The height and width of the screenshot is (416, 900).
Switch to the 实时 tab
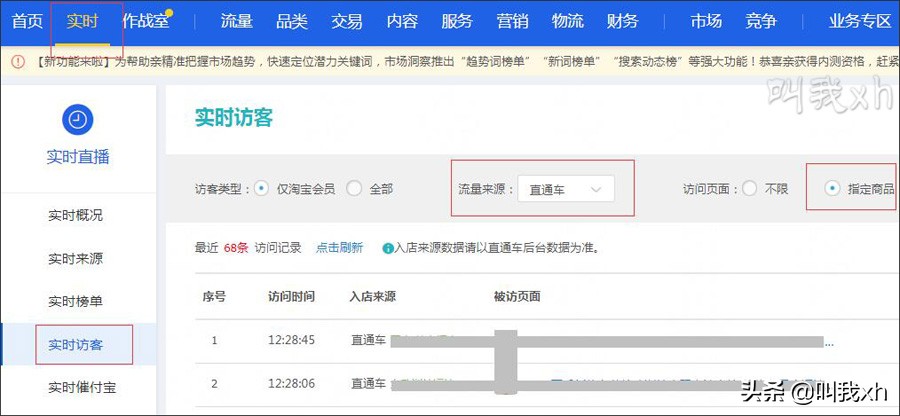82,22
